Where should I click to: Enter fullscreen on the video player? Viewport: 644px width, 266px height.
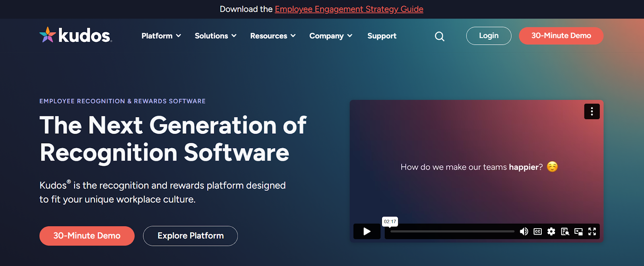(592, 231)
